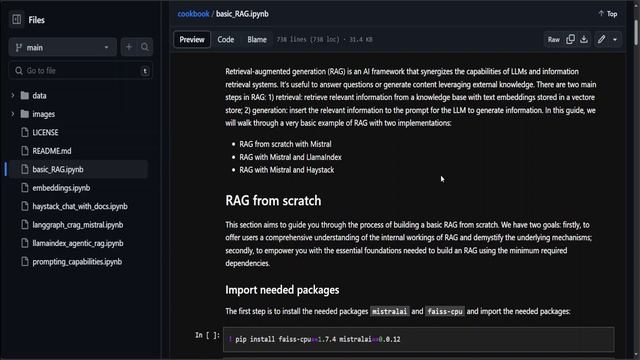This screenshot has width=640, height=360.
Task: Select basic_RAG.ipynb in the file tree
Action: (58, 169)
